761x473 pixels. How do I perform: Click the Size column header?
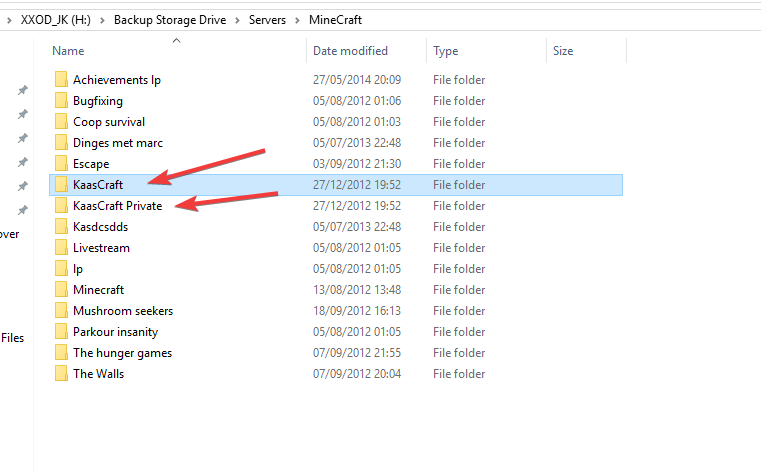click(563, 50)
